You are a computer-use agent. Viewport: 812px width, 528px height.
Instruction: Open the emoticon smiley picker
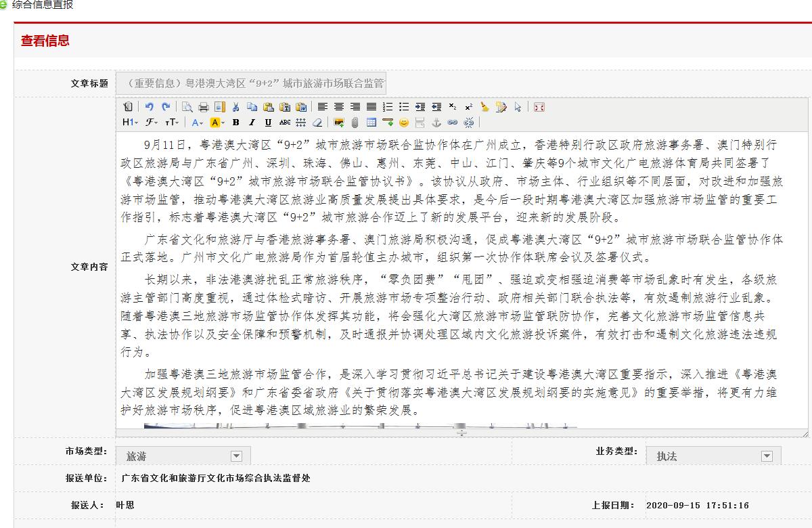(x=404, y=123)
